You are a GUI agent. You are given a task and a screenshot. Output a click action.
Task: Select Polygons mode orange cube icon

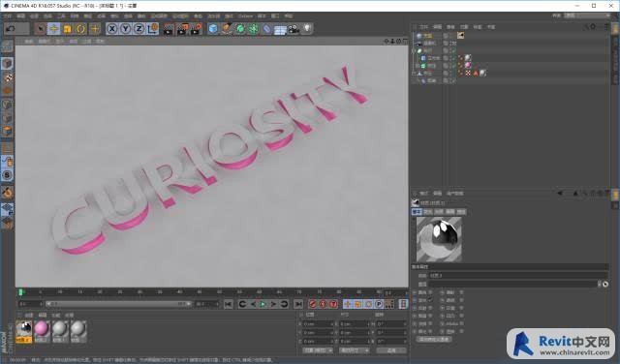[7, 131]
